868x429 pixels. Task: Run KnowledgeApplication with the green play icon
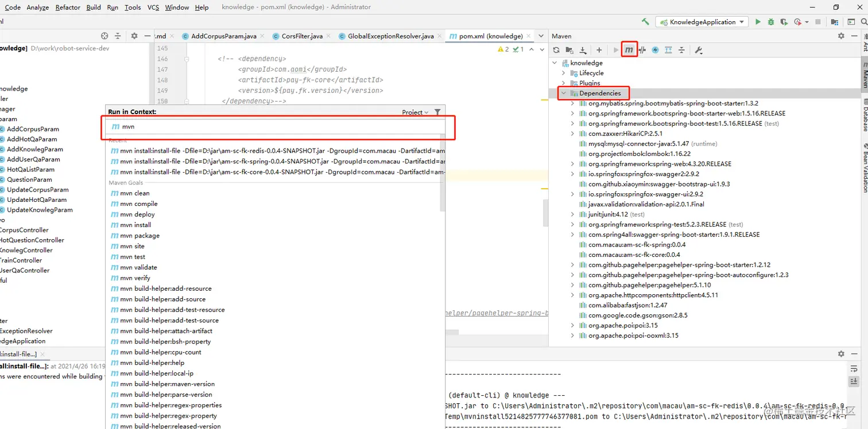coord(758,22)
